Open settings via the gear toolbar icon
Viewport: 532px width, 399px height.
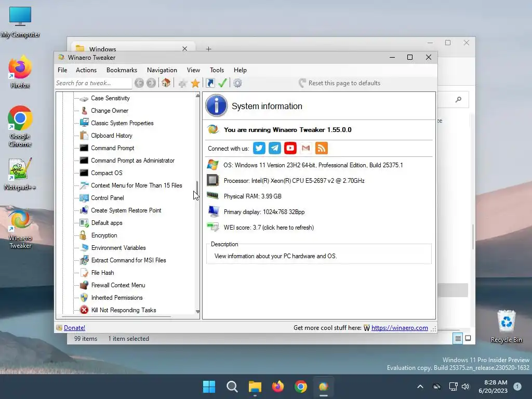[x=237, y=83]
